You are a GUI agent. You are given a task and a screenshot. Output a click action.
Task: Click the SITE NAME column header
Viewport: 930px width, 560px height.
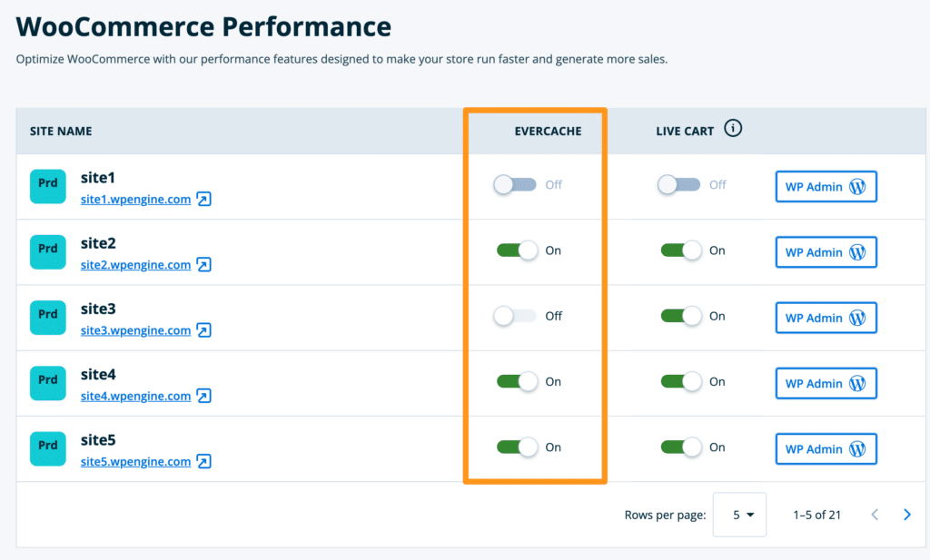tap(61, 131)
